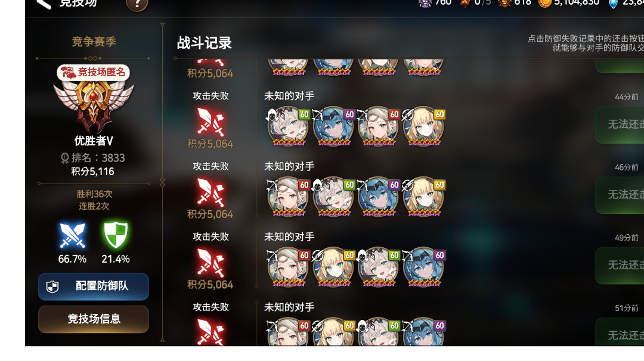The height and width of the screenshot is (361, 644).
Task: Select first hero portrait in 44分前 record
Action: [x=288, y=126]
